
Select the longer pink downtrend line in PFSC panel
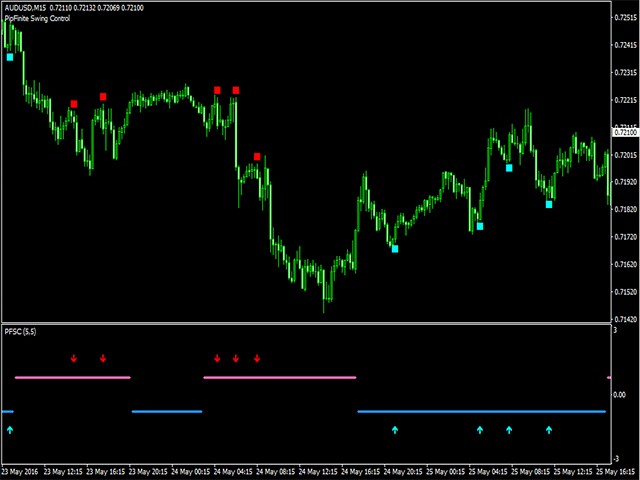point(280,378)
